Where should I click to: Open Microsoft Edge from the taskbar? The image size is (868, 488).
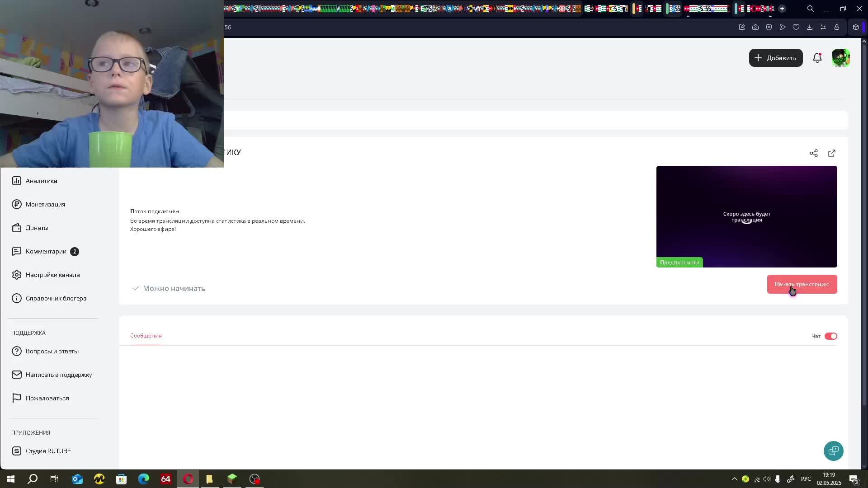143,479
